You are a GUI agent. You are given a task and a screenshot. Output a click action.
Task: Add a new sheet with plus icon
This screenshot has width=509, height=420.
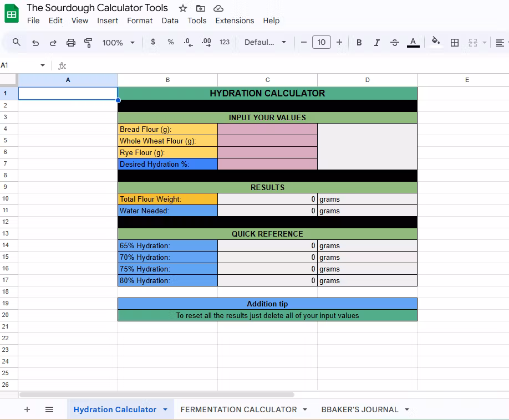(x=27, y=409)
